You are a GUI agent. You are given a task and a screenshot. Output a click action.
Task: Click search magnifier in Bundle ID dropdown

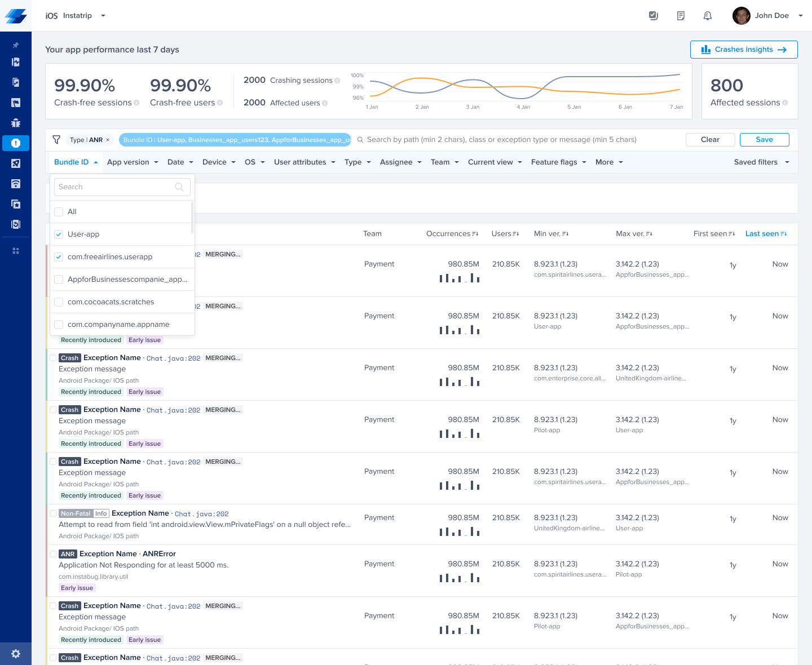(179, 187)
